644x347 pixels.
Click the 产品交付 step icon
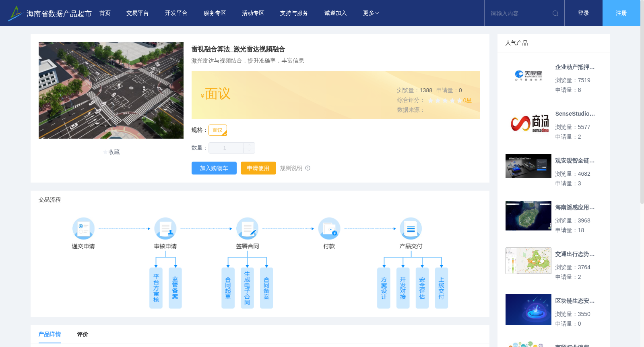point(411,229)
